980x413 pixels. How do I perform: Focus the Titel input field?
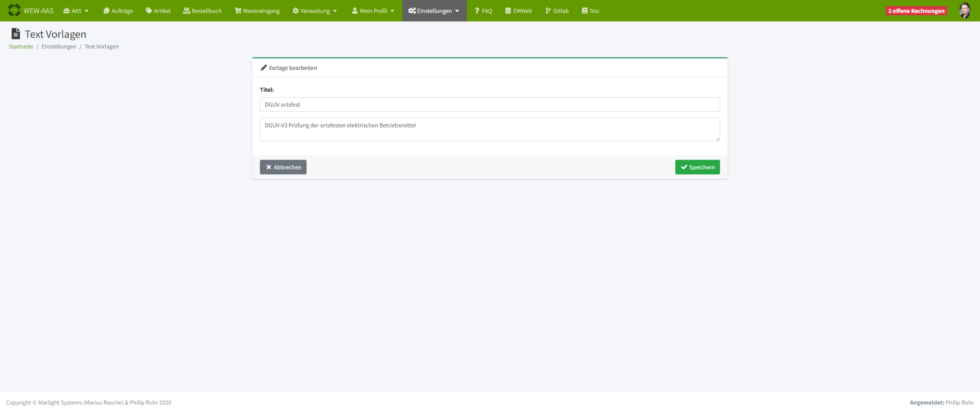pos(489,105)
